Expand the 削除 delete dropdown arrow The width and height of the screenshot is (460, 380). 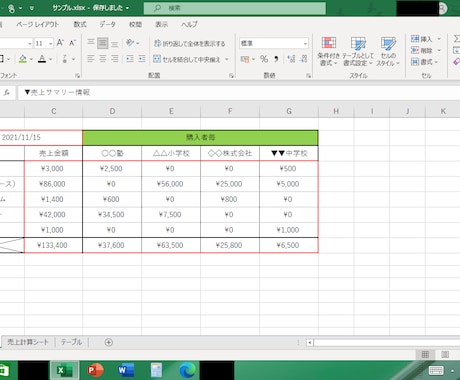[439, 50]
